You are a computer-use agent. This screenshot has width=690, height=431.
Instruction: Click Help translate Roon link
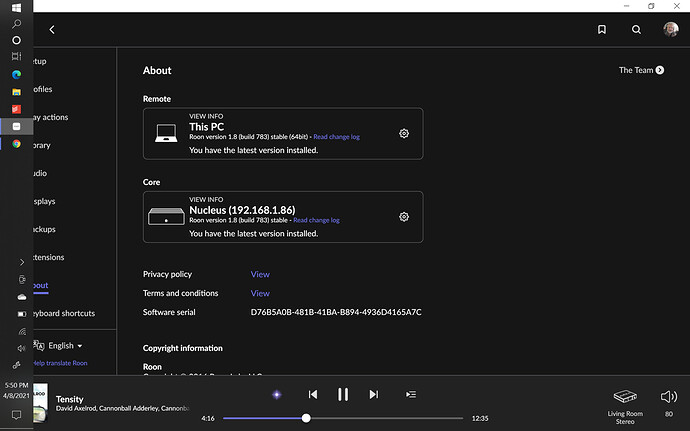61,363
